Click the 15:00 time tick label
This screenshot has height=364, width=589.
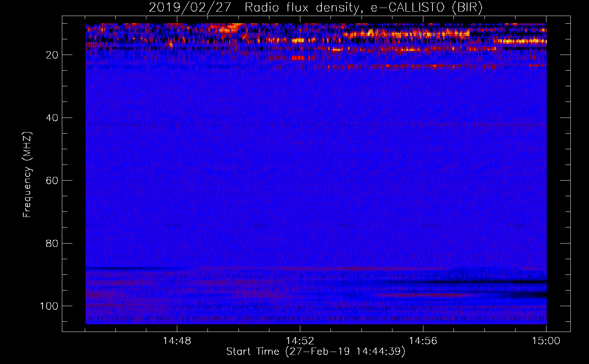[546, 341]
